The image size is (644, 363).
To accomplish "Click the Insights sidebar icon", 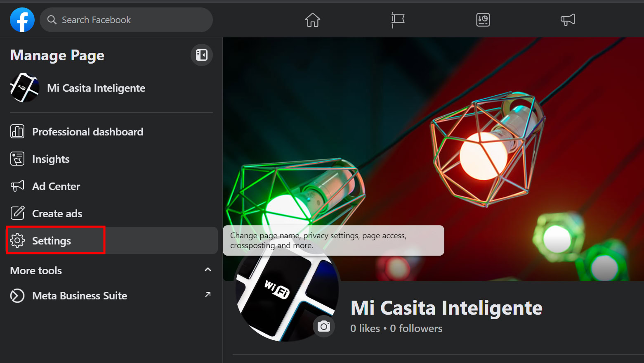I will [17, 159].
